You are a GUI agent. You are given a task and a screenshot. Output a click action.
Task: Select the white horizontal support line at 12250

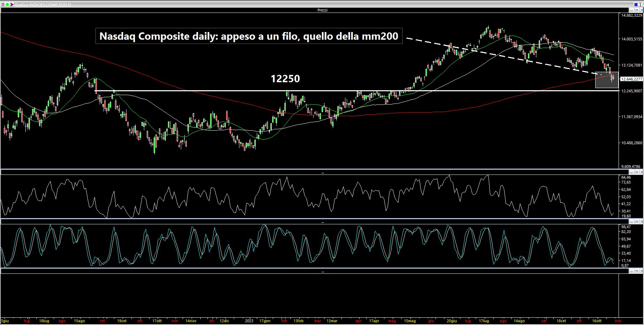(356, 91)
